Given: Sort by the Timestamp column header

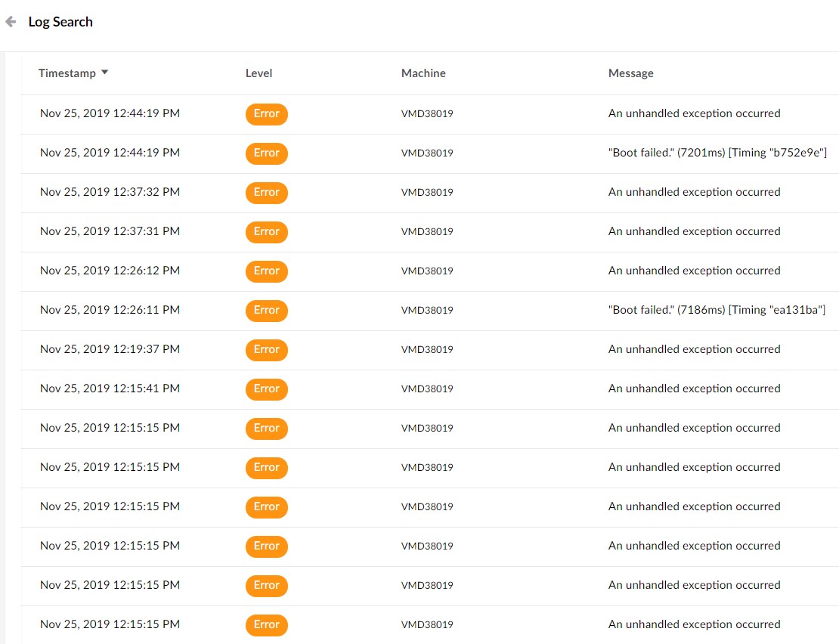Looking at the screenshot, I should tap(67, 73).
